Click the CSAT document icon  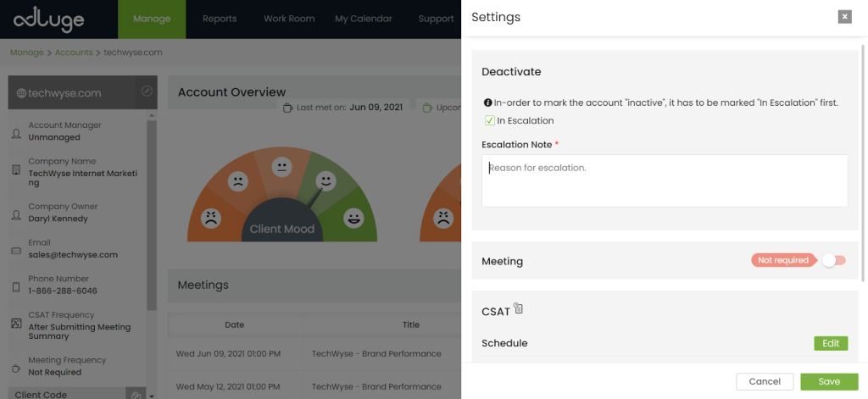518,309
